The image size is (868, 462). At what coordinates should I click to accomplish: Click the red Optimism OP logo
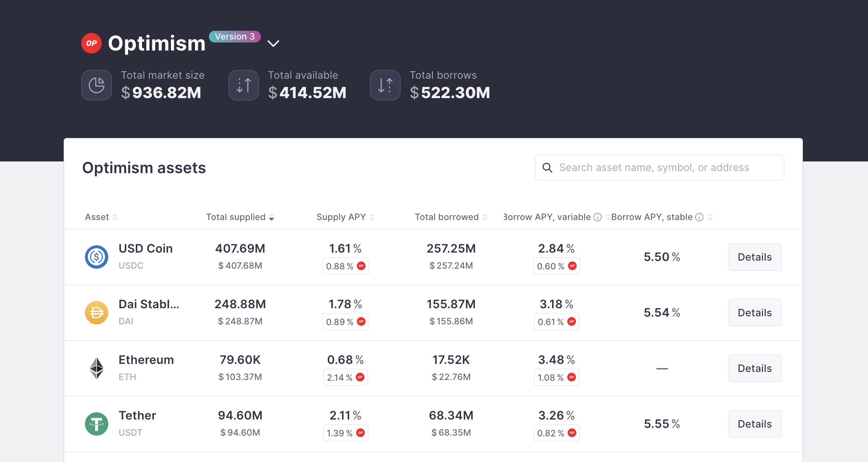click(91, 43)
